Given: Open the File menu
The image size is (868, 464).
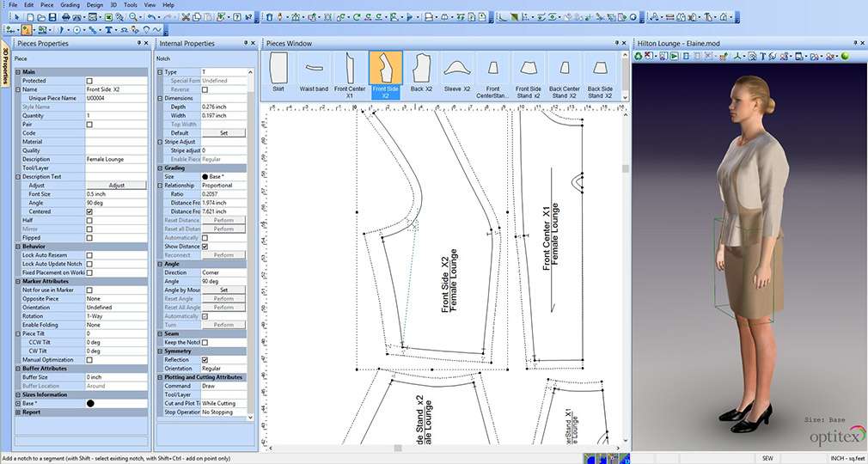Looking at the screenshot, I should tap(12, 4).
